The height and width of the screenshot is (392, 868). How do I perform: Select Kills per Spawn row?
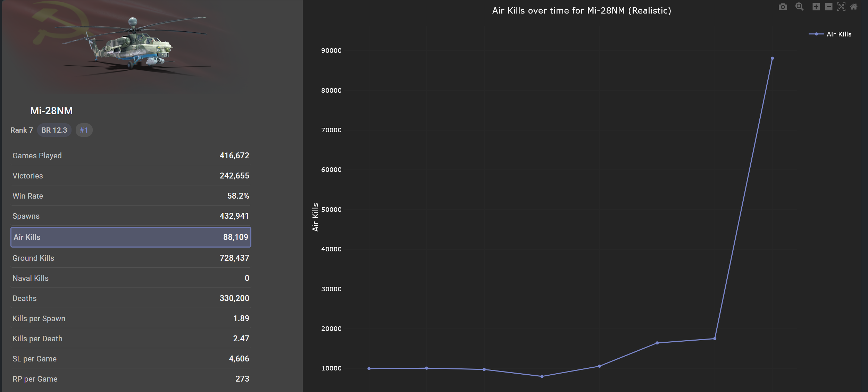click(x=131, y=318)
